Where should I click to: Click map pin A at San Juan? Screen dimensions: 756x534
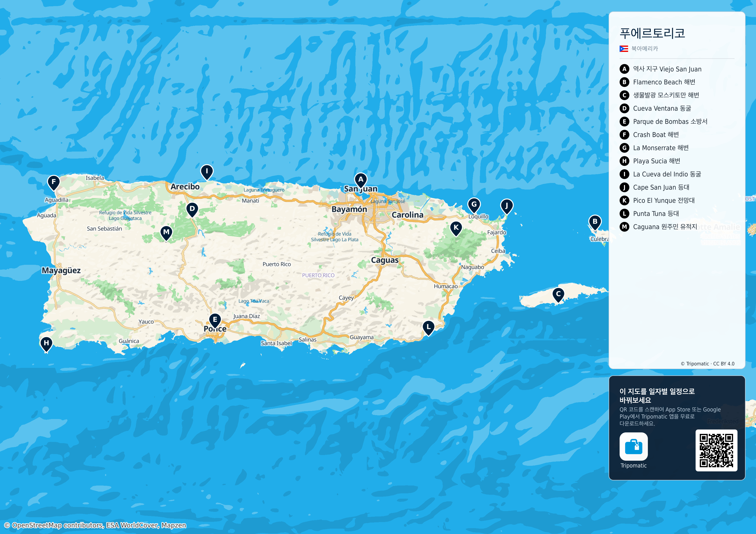361,180
